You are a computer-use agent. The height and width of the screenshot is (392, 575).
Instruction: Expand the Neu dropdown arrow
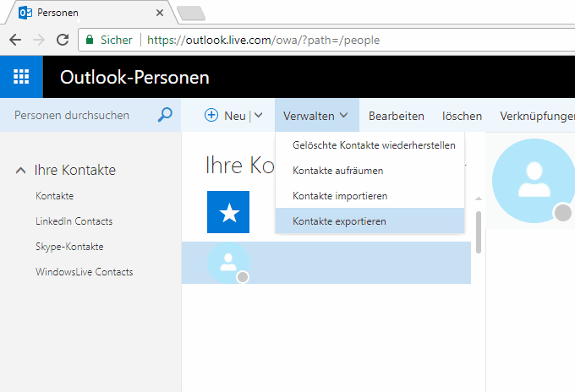point(258,116)
